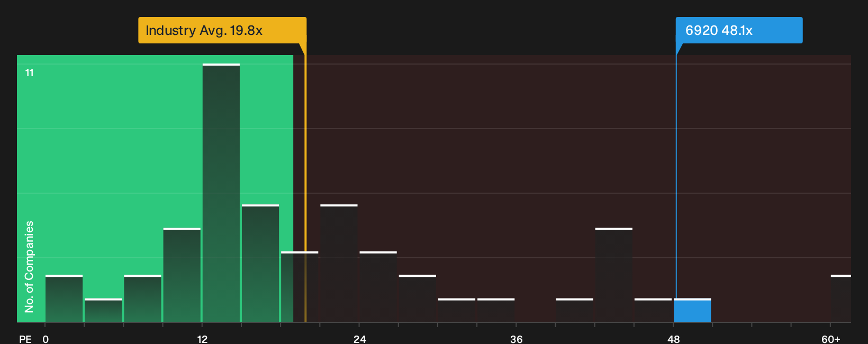Click the '24' x-axis tick label

(360, 339)
